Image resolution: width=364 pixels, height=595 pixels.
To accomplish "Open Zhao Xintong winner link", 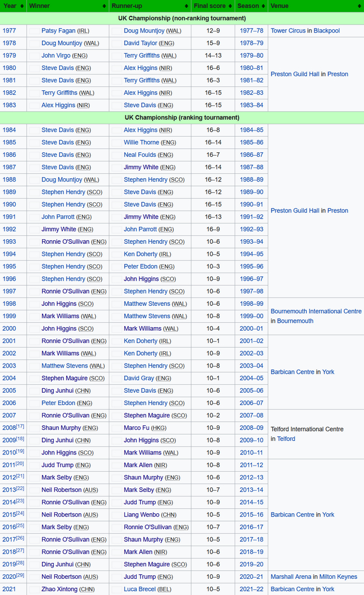I will 59,589.
